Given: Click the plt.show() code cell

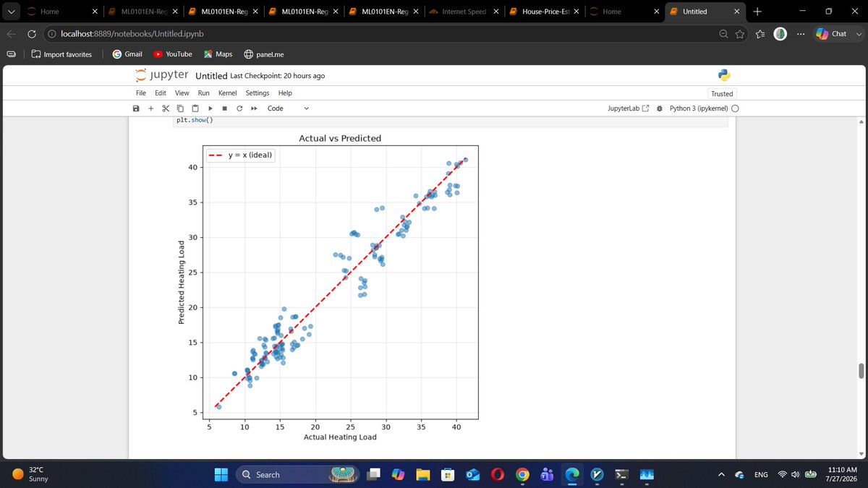Looking at the screenshot, I should pyautogui.click(x=451, y=121).
